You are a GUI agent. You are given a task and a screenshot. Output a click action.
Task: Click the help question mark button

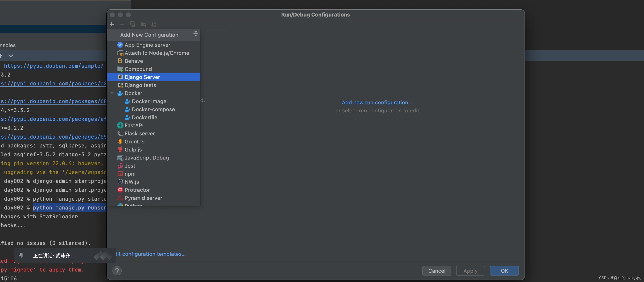click(117, 271)
